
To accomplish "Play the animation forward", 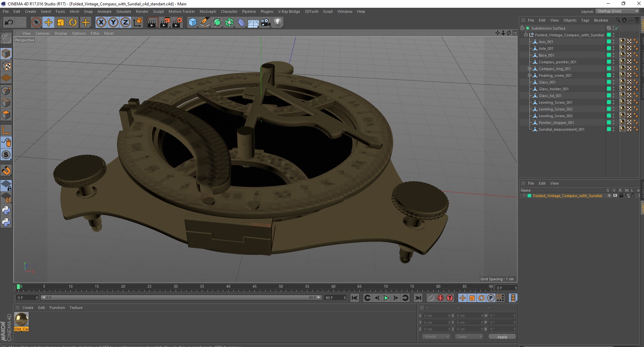I will (x=386, y=298).
